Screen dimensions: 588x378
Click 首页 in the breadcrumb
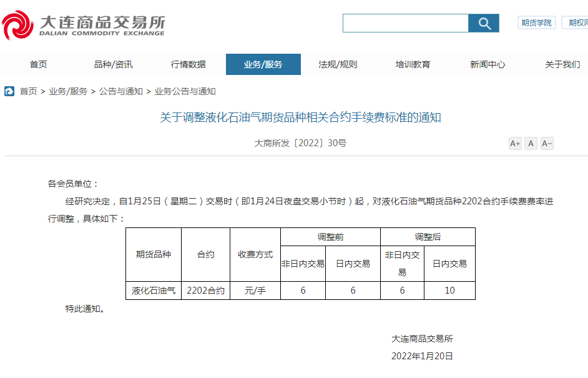(28, 91)
